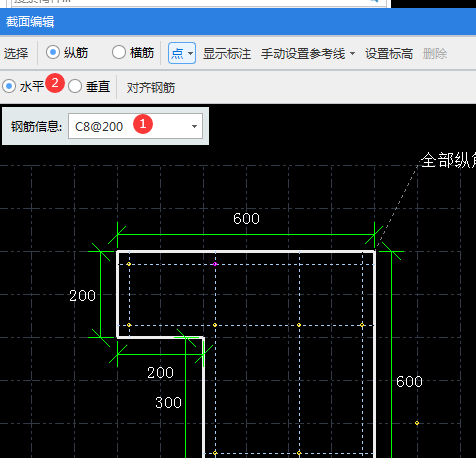The image size is (476, 458).
Task: Click the right-side 600 dimension label
Action: pyautogui.click(x=409, y=382)
